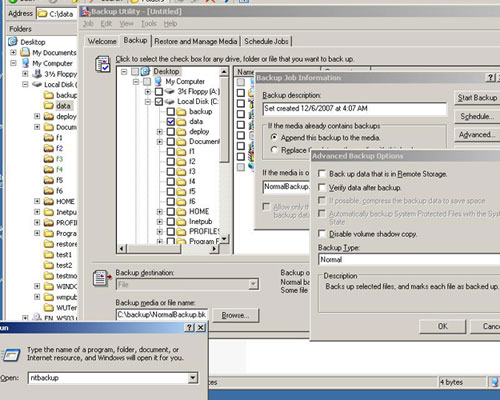Expand 3½ Floppy node in Backup tree

click(148, 91)
